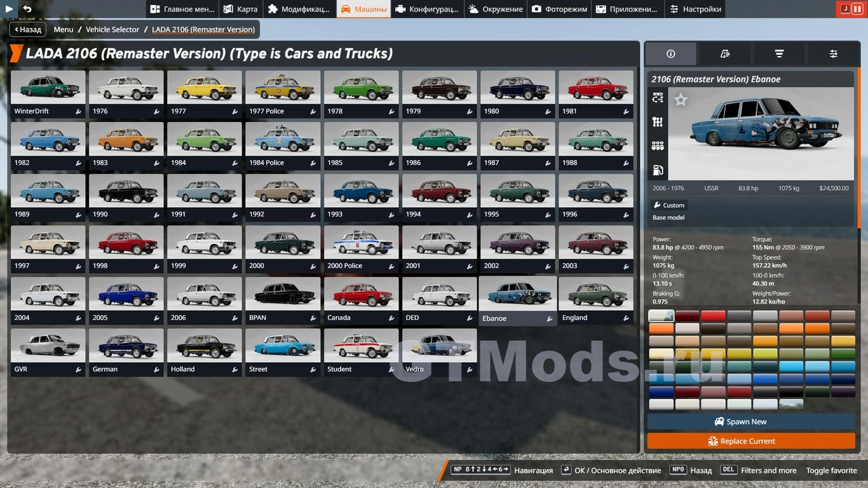This screenshot has width=868, height=488.
Task: Toggle the red pause button
Action: tap(857, 9)
